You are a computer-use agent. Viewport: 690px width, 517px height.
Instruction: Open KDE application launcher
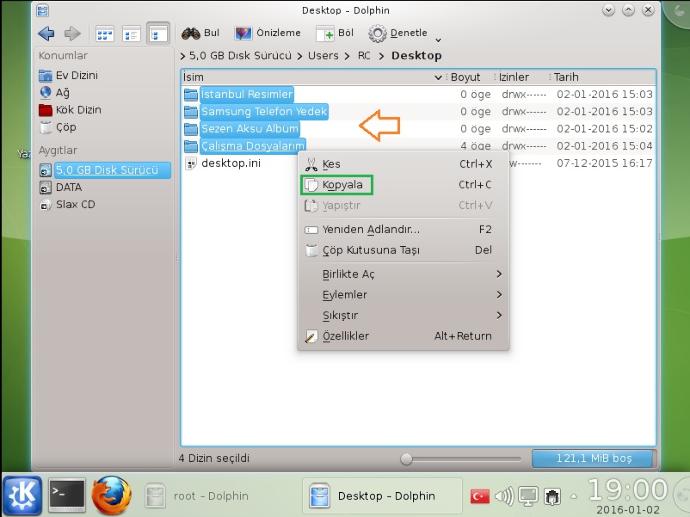pyautogui.click(x=22, y=496)
